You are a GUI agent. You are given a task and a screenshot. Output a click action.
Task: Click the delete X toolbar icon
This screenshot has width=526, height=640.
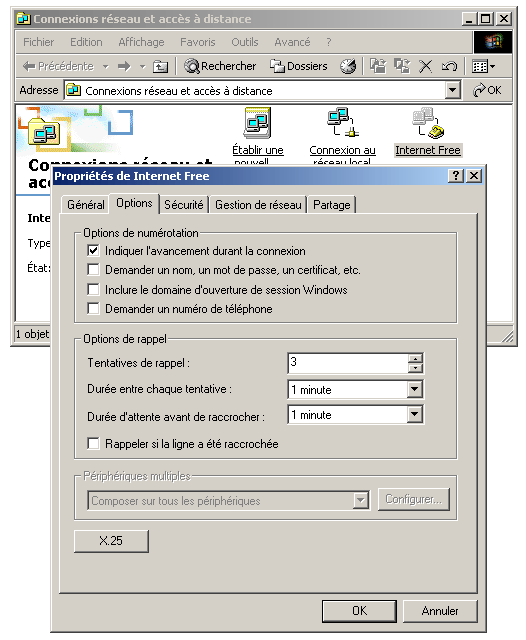coord(425,66)
